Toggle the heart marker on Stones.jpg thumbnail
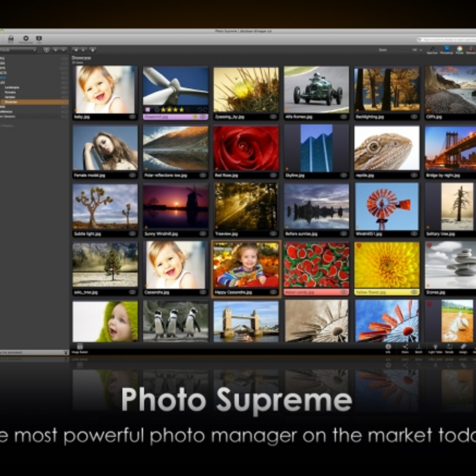 click(x=429, y=245)
